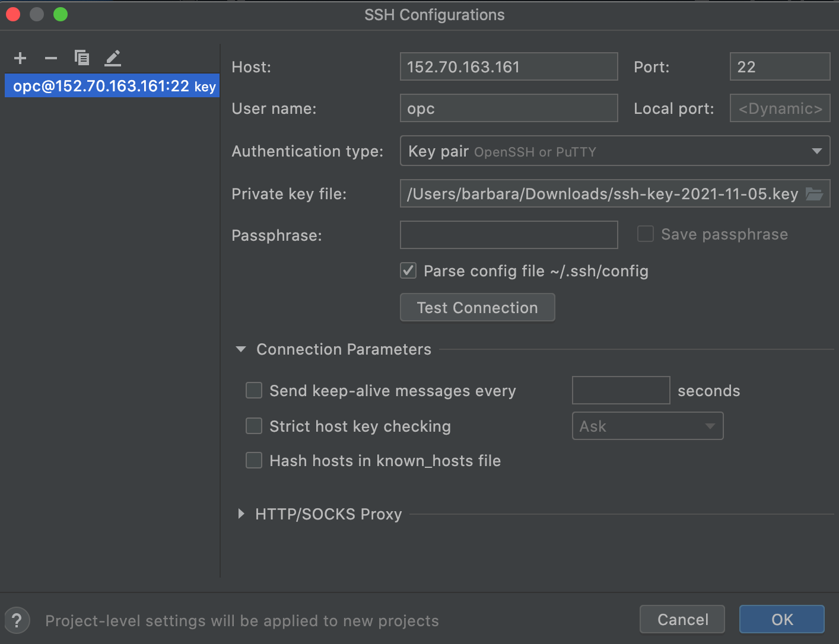Focus the Host address field
The width and height of the screenshot is (839, 644).
[509, 67]
